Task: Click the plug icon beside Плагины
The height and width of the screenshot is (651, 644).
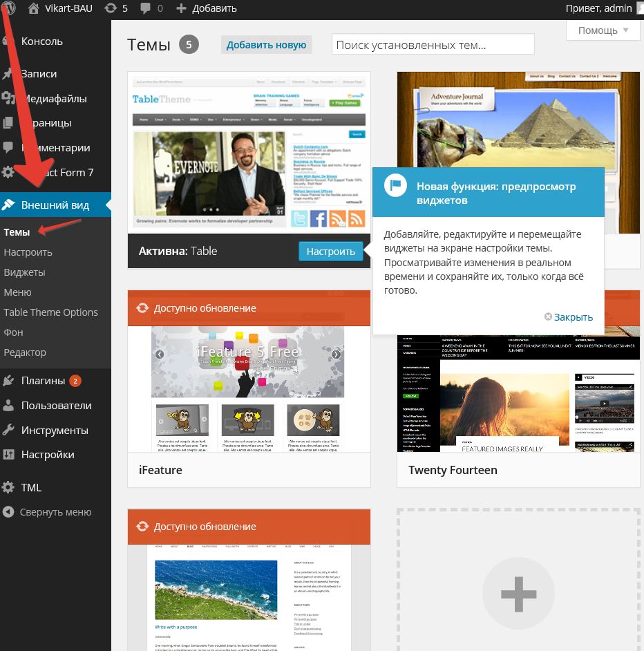Action: coord(8,380)
